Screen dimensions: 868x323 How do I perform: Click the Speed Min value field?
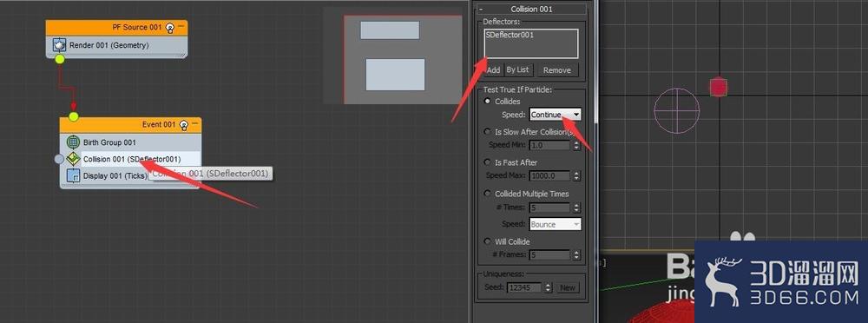[549, 145]
